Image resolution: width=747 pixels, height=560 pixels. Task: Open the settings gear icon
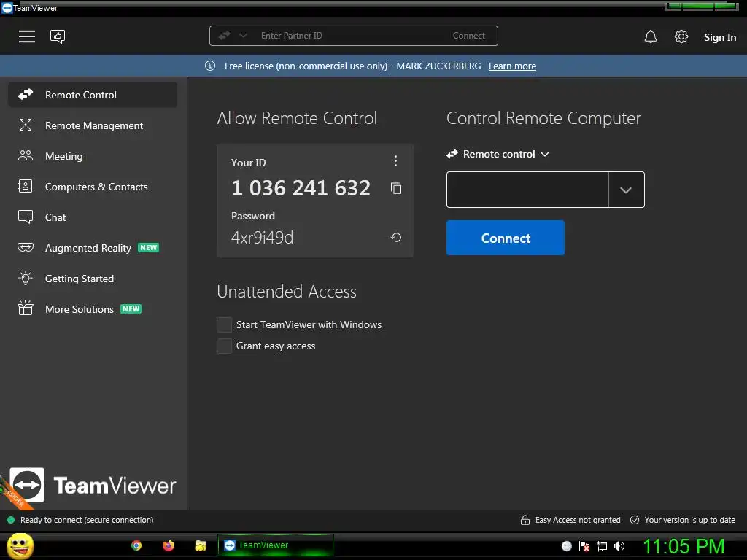click(681, 36)
